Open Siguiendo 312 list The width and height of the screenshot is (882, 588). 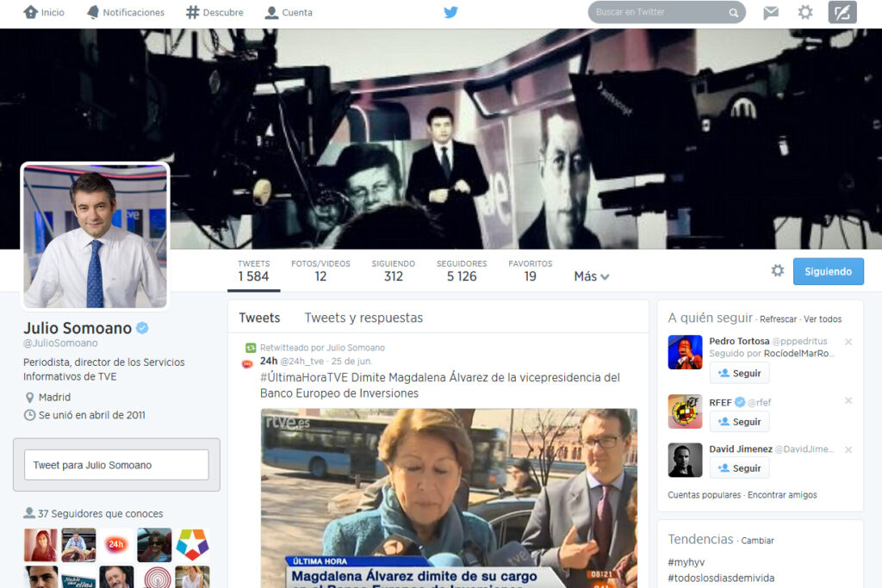pos(393,271)
